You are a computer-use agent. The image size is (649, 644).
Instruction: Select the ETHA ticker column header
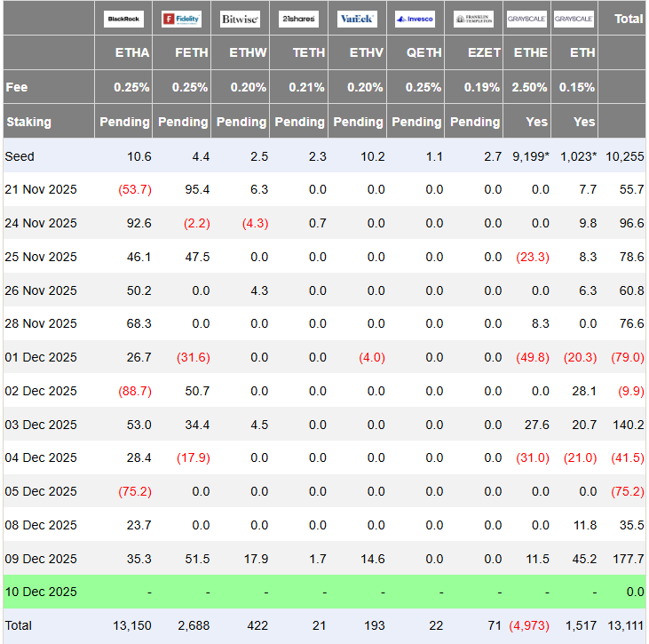pos(132,53)
